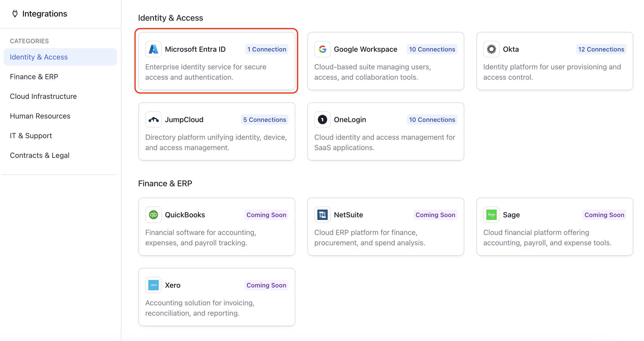Choose Contracts & Legal category
This screenshot has width=644, height=341.
tap(60, 155)
